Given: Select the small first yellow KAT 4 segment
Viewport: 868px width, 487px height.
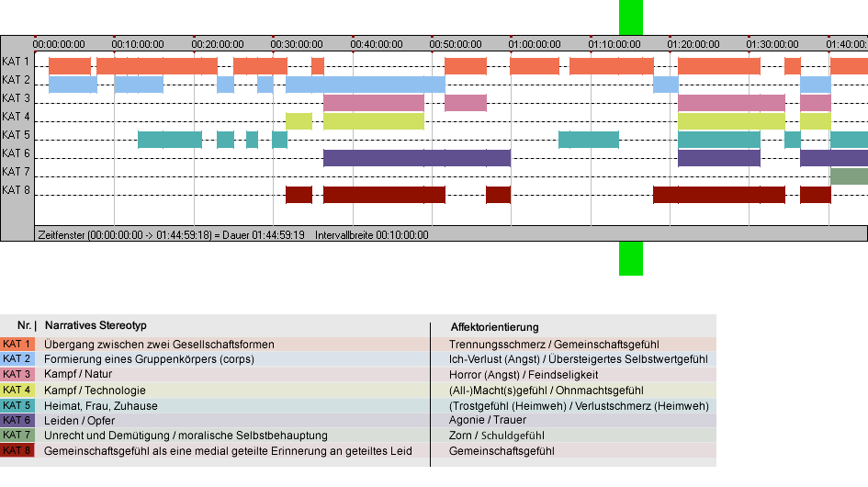Looking at the screenshot, I should click(299, 121).
